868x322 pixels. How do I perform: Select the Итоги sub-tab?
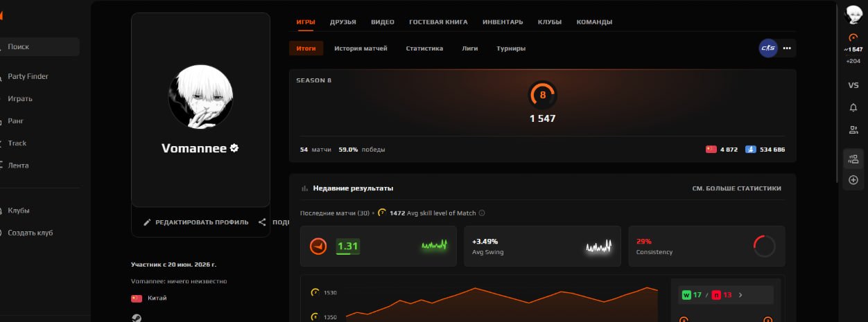click(x=306, y=48)
